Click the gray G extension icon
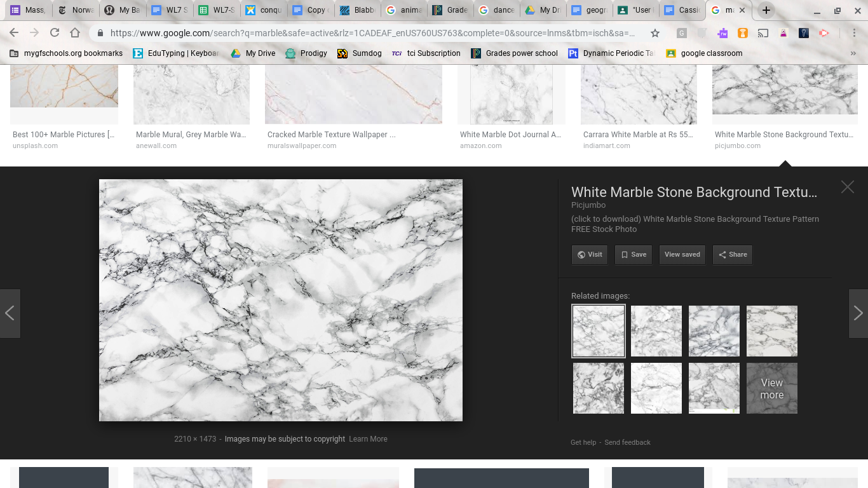 coord(682,33)
